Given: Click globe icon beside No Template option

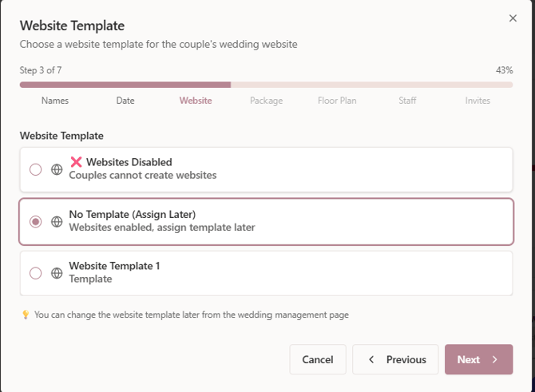Looking at the screenshot, I should coord(57,221).
